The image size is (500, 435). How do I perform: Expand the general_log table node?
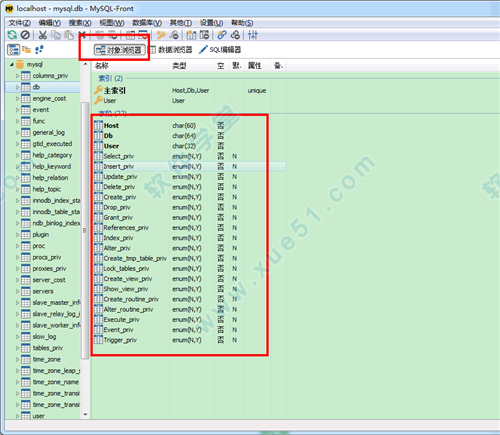[x=17, y=132]
